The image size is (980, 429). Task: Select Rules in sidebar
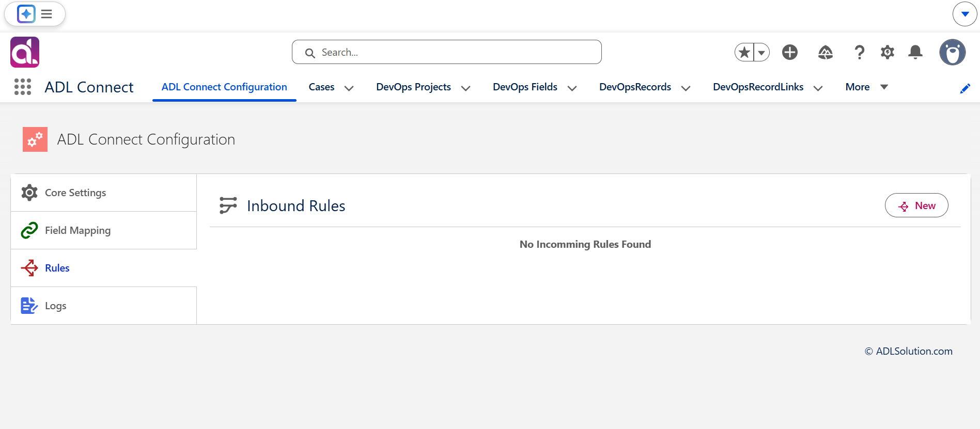coord(103,268)
